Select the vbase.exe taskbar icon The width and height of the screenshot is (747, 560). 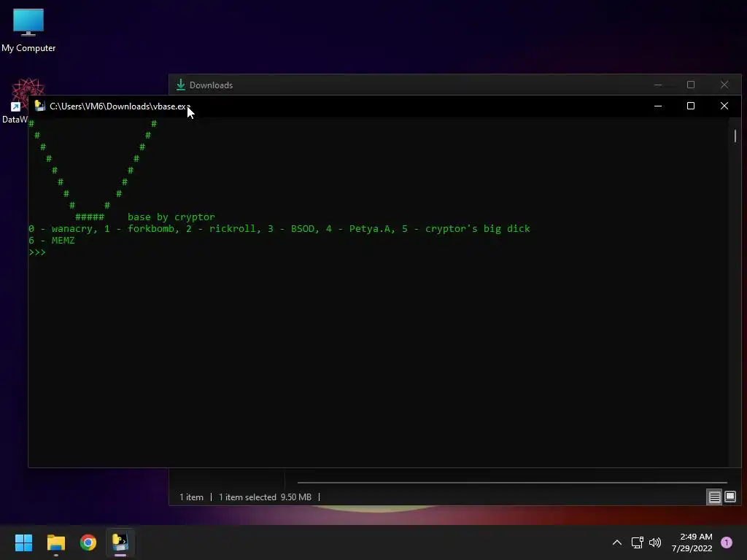point(120,542)
